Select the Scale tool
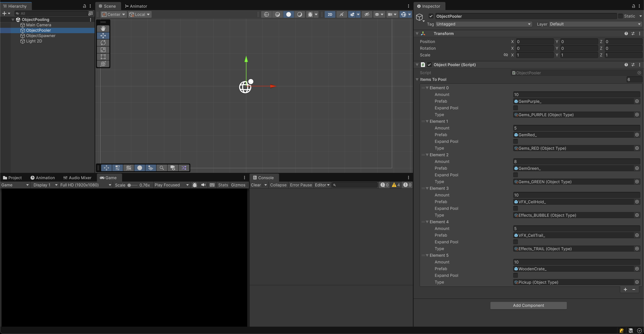 103,50
